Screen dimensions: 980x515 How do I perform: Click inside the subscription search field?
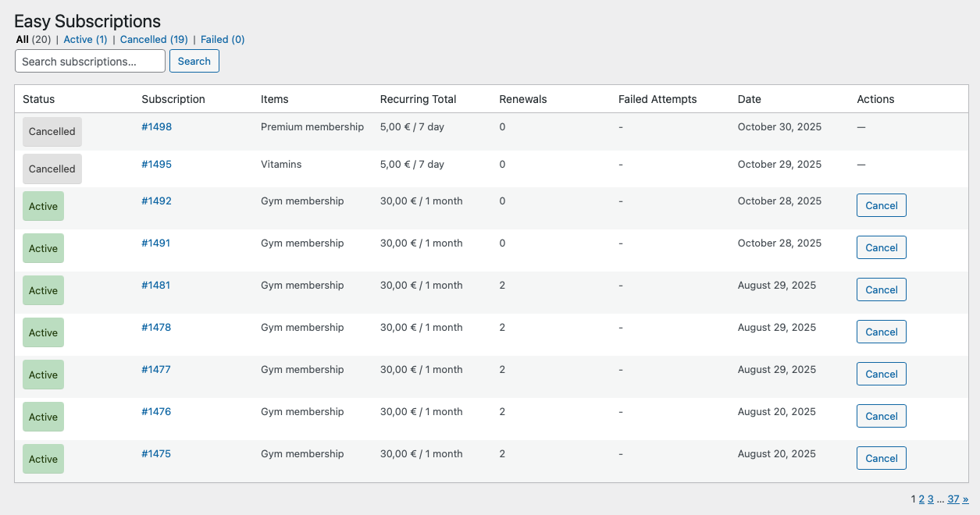89,61
